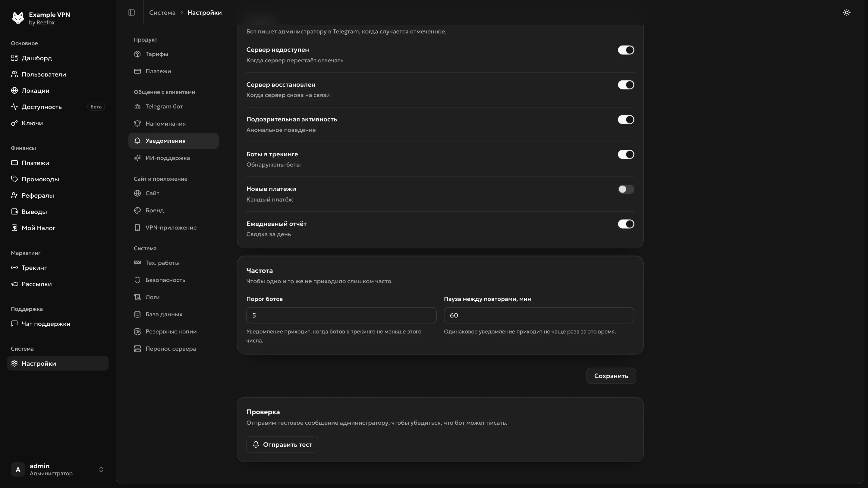868x488 pixels.
Task: Click the Пауза между повторами field
Action: 539,315
